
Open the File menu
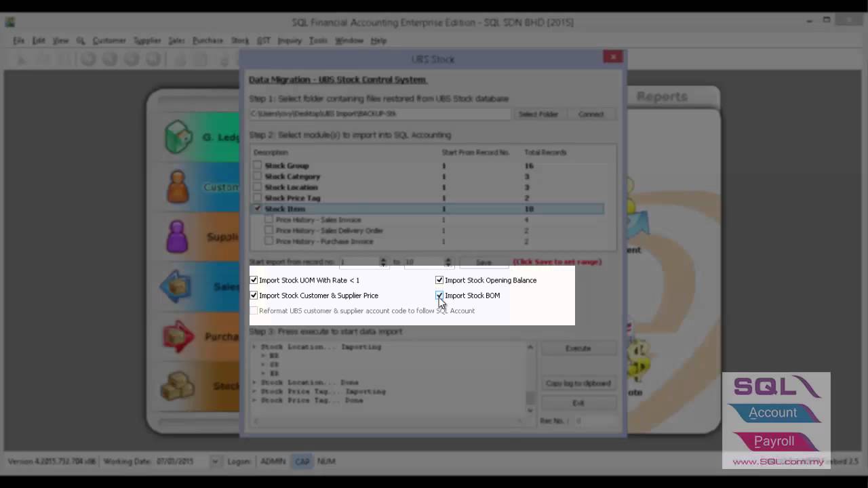[18, 41]
